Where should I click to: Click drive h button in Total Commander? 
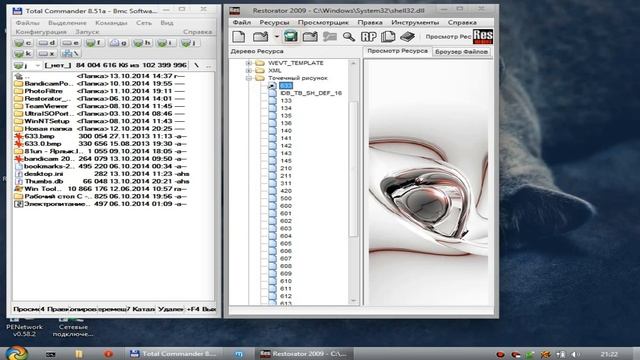[142, 43]
